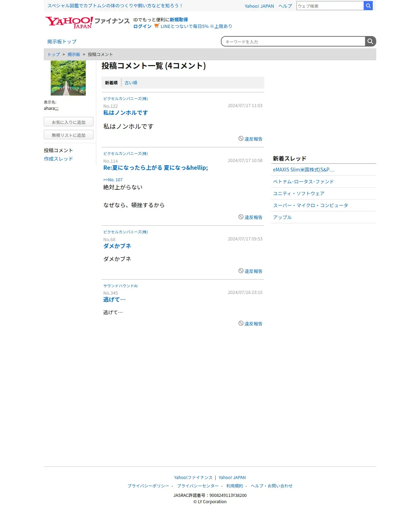The width and height of the screenshot is (420, 513).
Task: Click the blue web search magnifier button
Action: tap(368, 6)
